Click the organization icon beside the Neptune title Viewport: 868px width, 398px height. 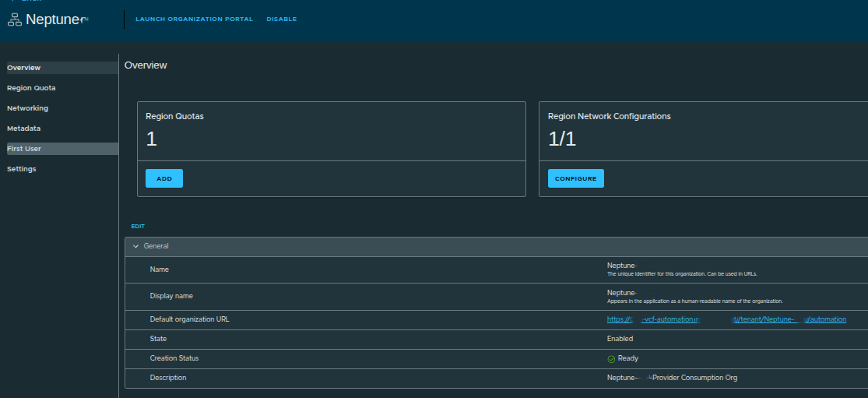pos(15,19)
